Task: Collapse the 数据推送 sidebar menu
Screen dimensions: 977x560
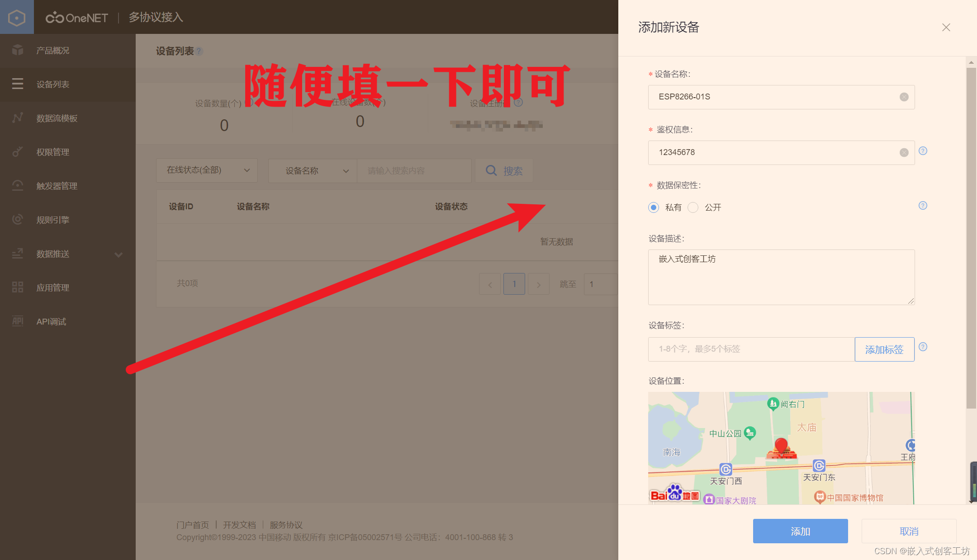Action: [x=119, y=254]
